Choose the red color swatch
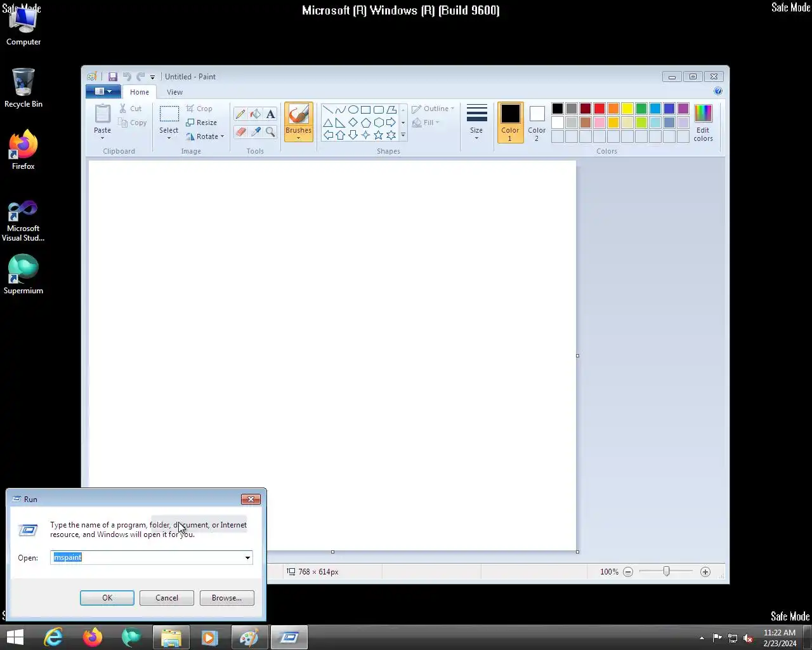This screenshot has width=812, height=650. click(599, 109)
